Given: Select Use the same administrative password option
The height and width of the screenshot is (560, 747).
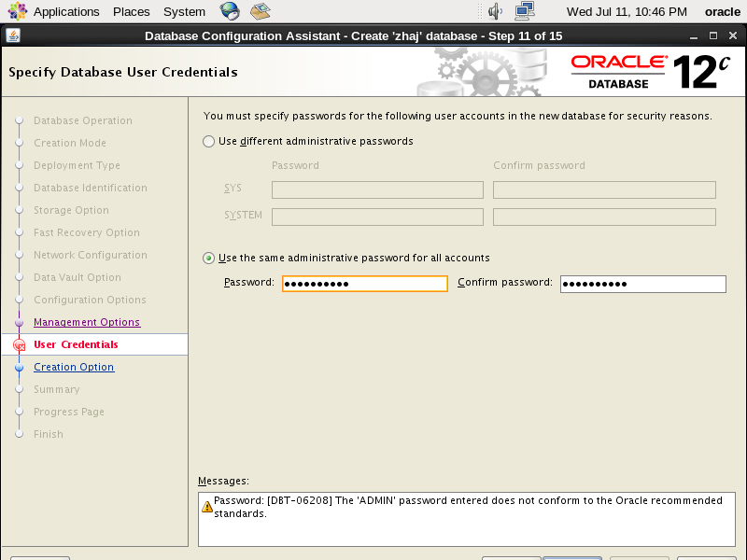Looking at the screenshot, I should click(208, 259).
